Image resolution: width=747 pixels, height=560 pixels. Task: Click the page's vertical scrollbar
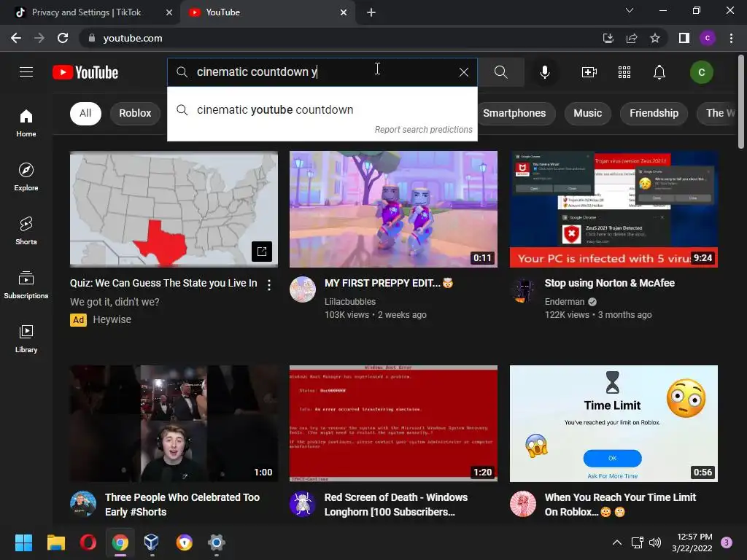pyautogui.click(x=741, y=101)
